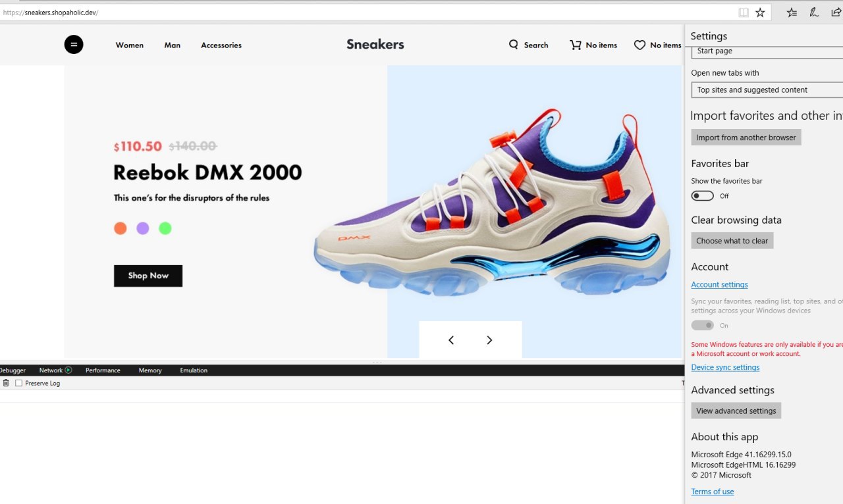Open the round hamburger menu icon
Screen dimensions: 843x504
74,45
